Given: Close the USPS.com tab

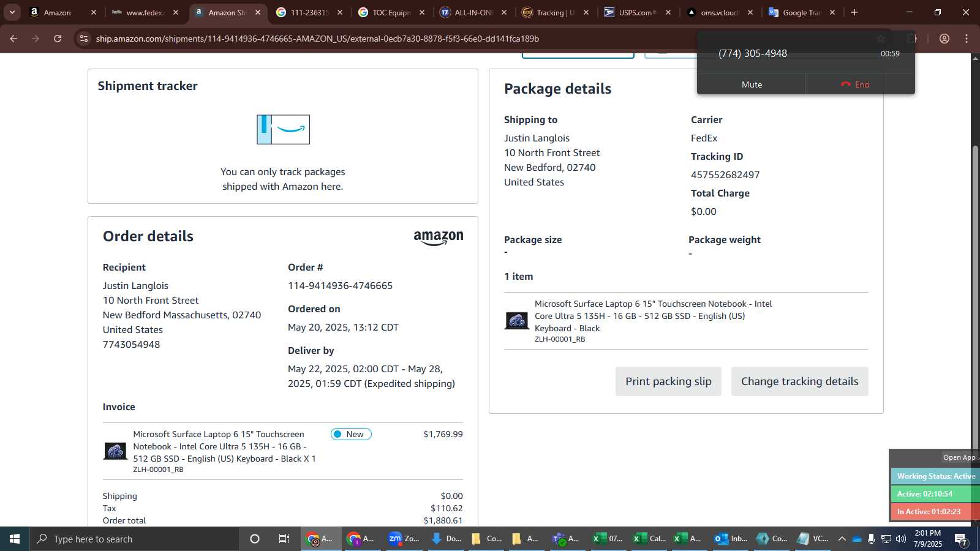Looking at the screenshot, I should click(668, 12).
